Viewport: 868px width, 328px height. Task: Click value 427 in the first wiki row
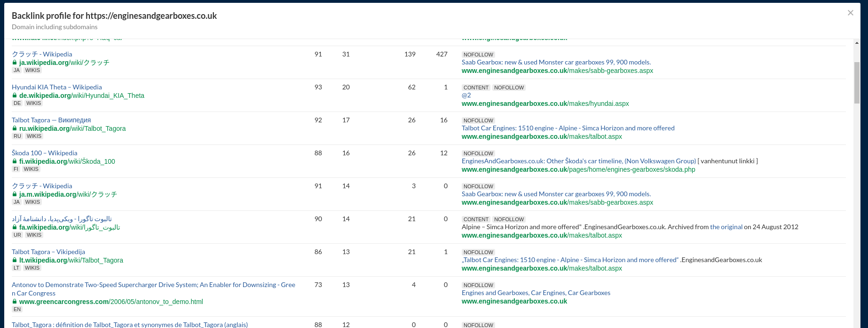(x=442, y=54)
